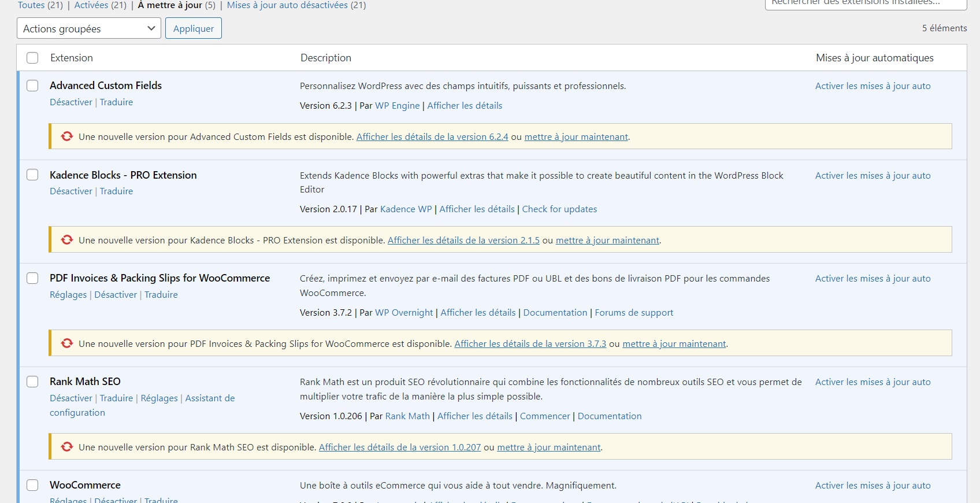This screenshot has width=980, height=503.
Task: Open the WP Overnight author link
Action: click(x=404, y=312)
